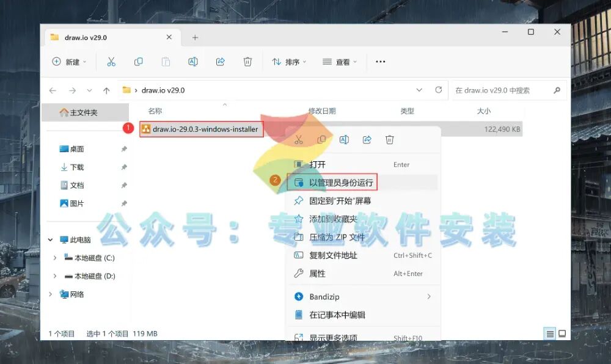This screenshot has height=364, width=611.
Task: Select 打开 in the context menu
Action: (x=364, y=164)
